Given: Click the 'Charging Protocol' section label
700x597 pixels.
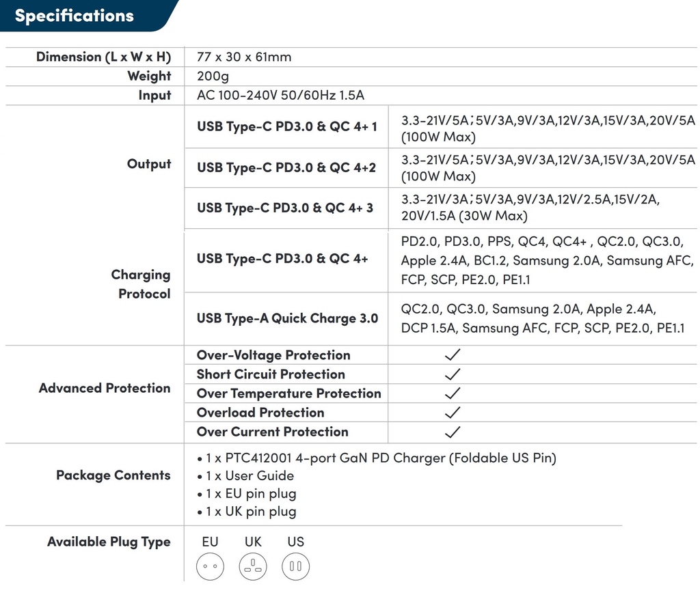Looking at the screenshot, I should coord(141,284).
